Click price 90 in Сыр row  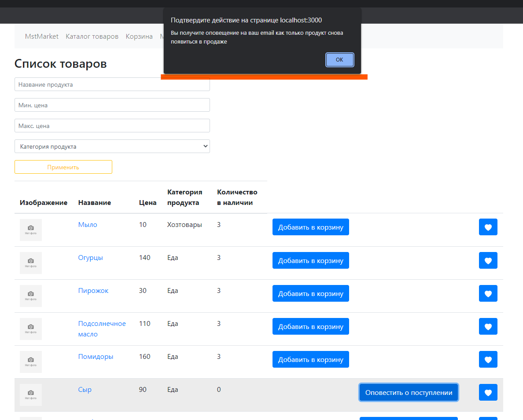click(143, 390)
